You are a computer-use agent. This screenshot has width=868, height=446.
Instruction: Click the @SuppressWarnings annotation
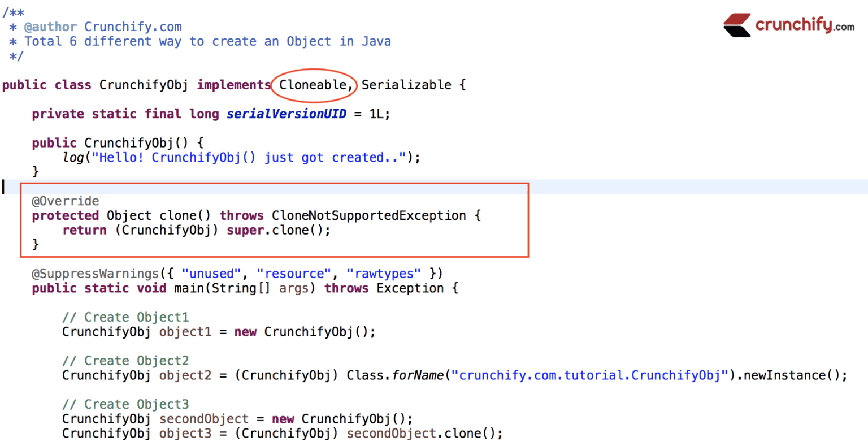click(94, 273)
